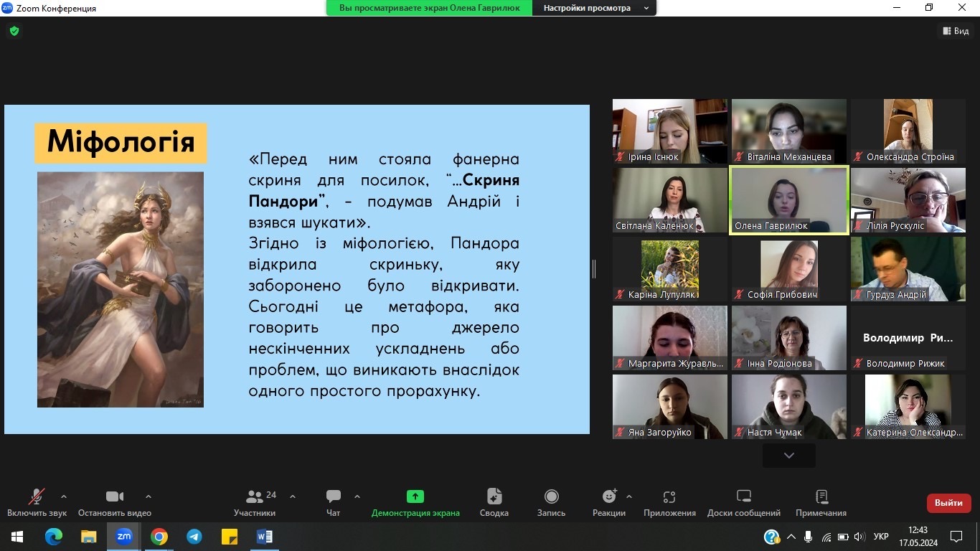Select Гурдуз Андрій video tile

(908, 269)
